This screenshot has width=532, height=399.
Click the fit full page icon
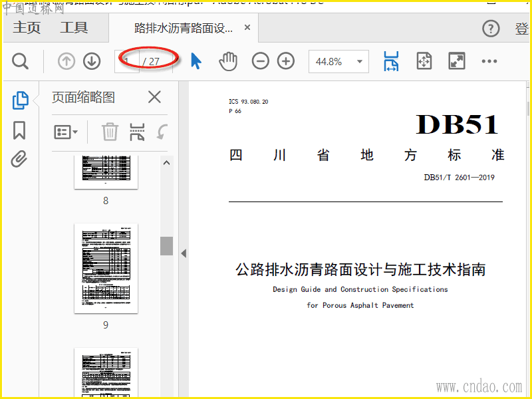pos(424,62)
